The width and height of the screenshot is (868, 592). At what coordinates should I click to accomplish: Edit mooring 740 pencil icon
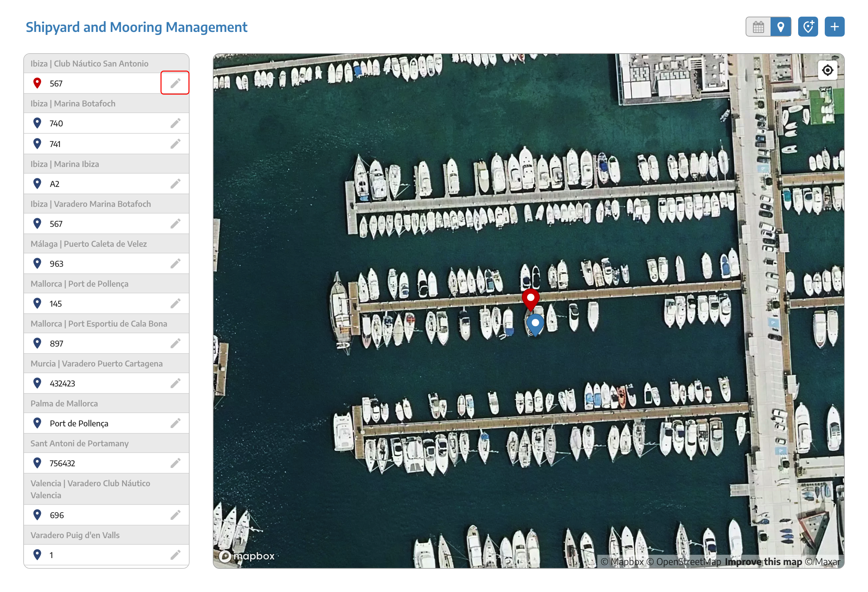pos(175,123)
